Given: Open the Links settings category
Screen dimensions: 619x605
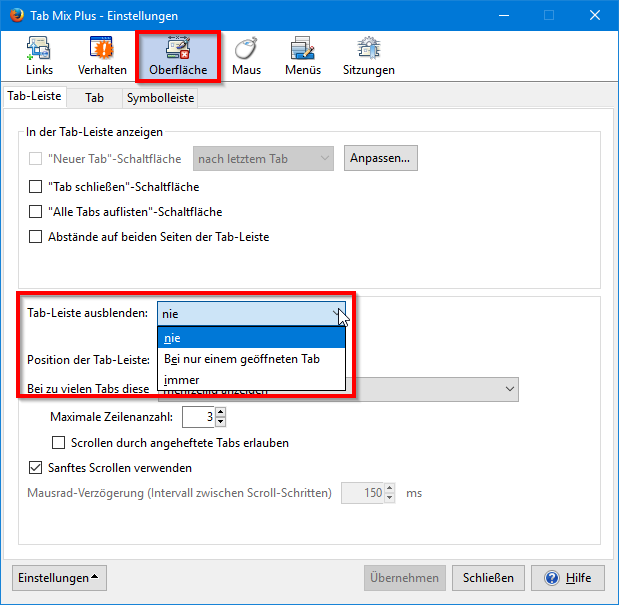Looking at the screenshot, I should click(x=39, y=56).
